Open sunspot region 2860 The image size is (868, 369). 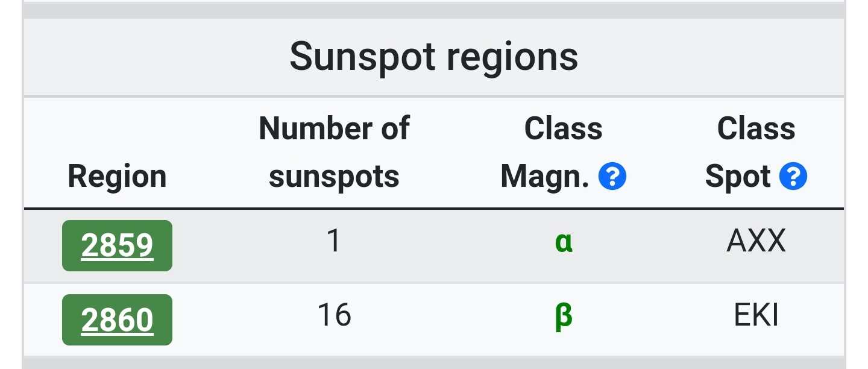click(x=117, y=320)
